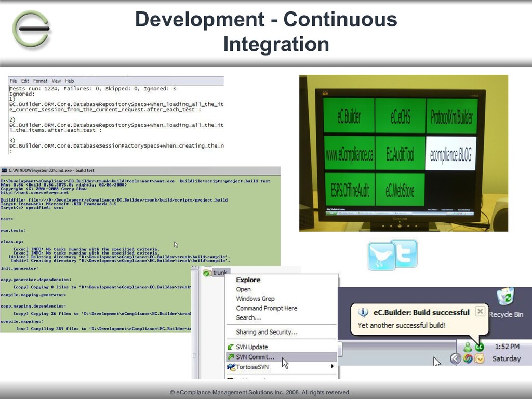Screen dimensions: 532x399
Task: Select Command Prompt Here entry
Action: click(x=267, y=309)
